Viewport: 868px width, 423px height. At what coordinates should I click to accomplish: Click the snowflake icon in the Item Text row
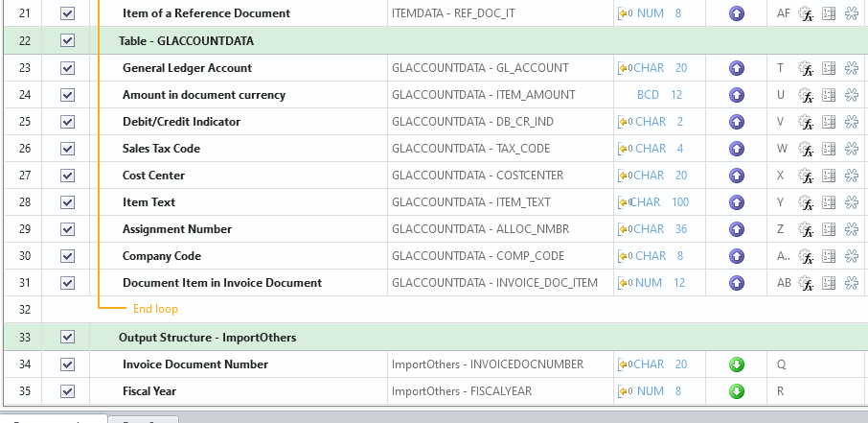(x=852, y=202)
